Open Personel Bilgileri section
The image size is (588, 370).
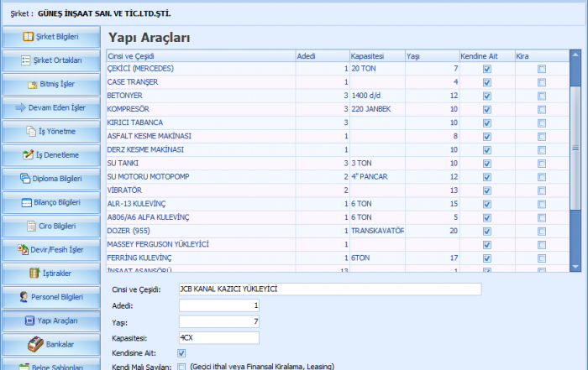[x=50, y=297]
